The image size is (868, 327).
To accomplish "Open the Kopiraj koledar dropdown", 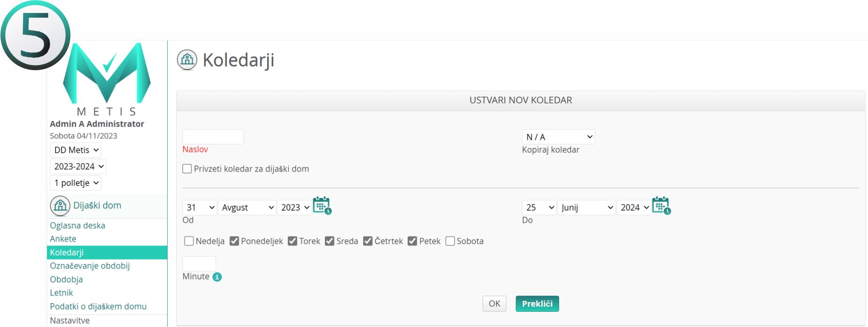I will point(558,137).
